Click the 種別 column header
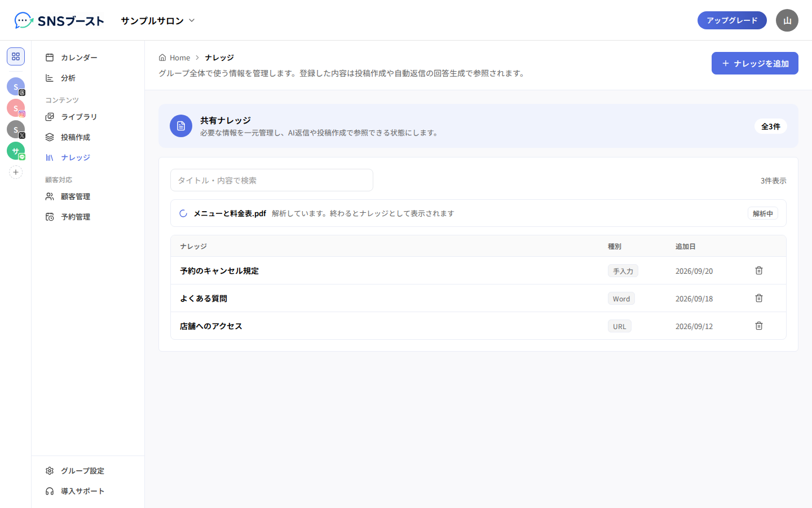This screenshot has height=508, width=812. 615,247
